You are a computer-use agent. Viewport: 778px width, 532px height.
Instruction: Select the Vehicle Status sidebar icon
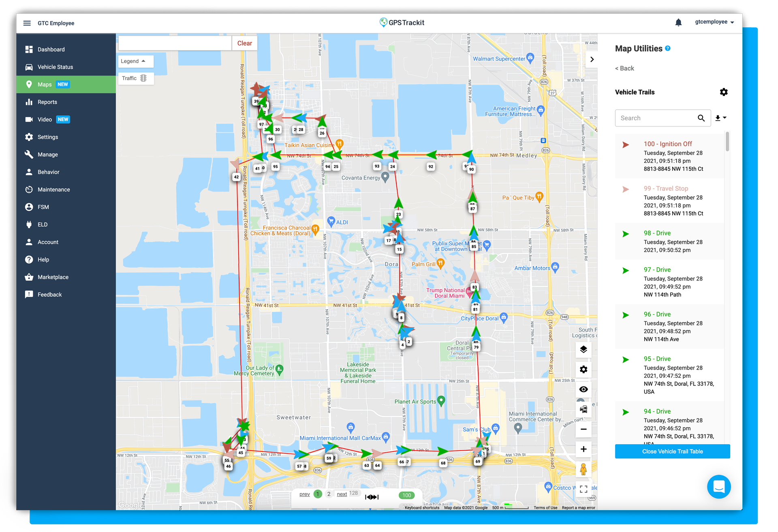point(29,67)
